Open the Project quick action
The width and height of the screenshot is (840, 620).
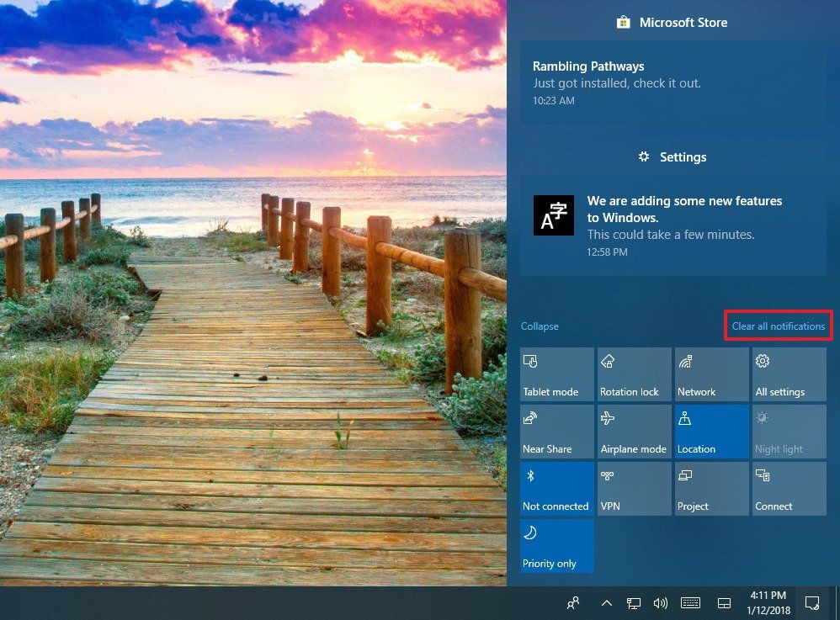click(711, 488)
